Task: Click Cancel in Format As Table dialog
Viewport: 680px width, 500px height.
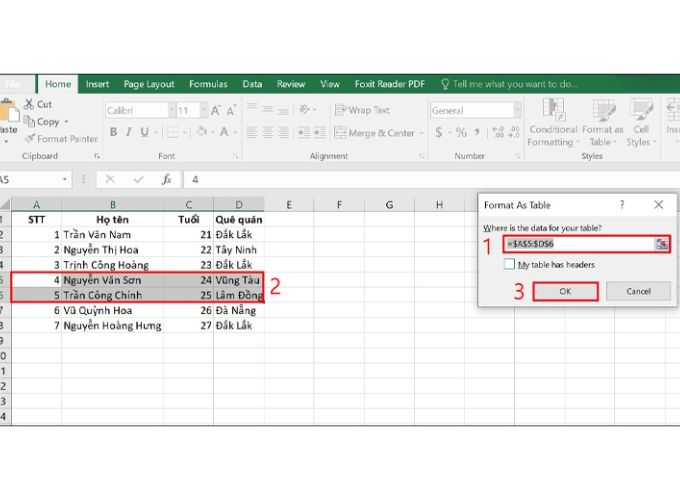Action: (638, 291)
